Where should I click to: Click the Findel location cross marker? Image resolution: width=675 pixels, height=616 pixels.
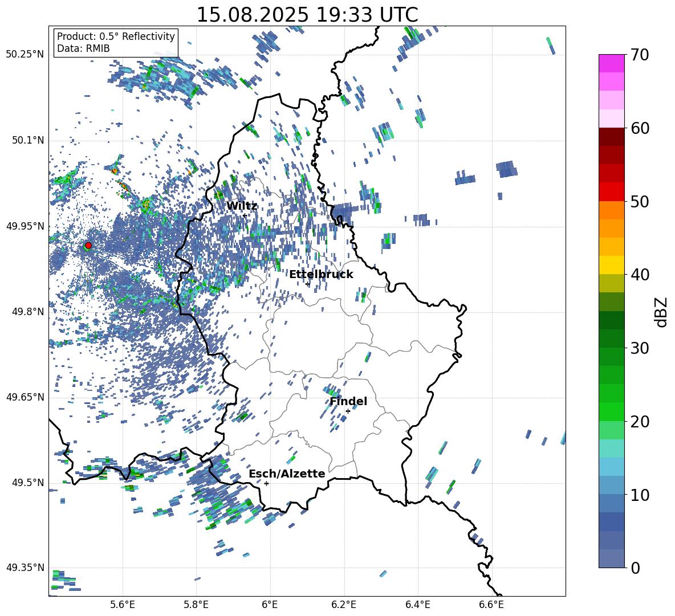coord(348,411)
